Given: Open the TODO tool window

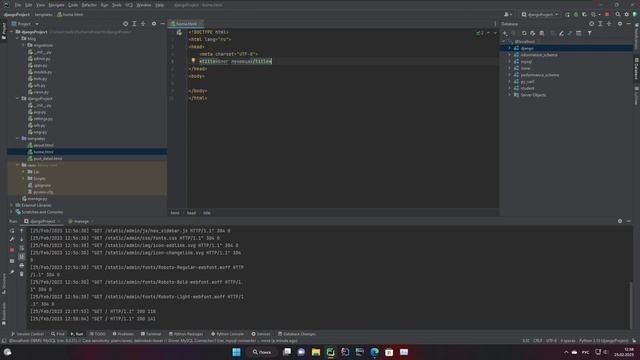Looking at the screenshot, I should coord(98,334).
